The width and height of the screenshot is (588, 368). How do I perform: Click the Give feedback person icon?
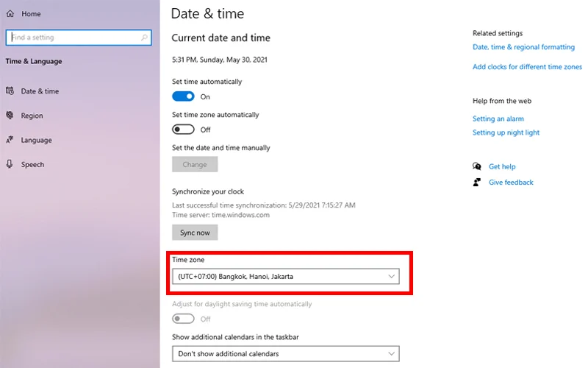(478, 182)
